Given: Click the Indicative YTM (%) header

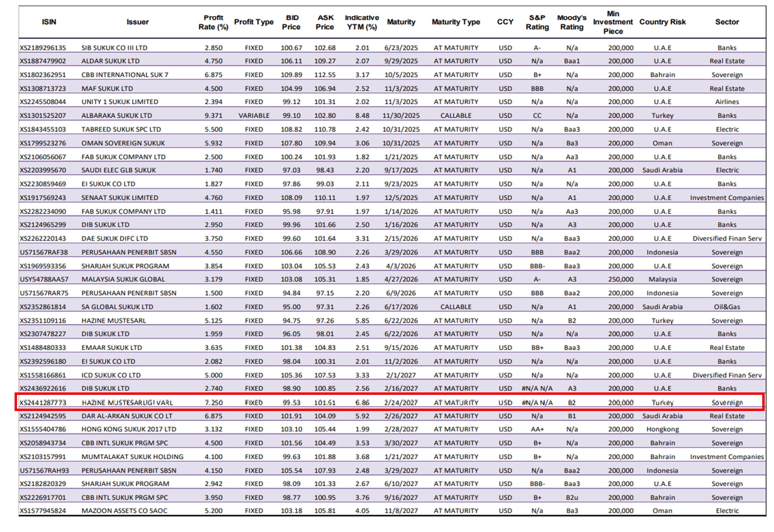Looking at the screenshot, I should pos(362,22).
